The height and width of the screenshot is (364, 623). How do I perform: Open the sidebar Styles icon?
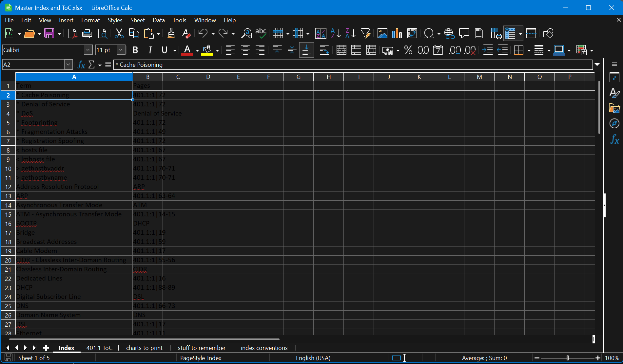coord(614,93)
